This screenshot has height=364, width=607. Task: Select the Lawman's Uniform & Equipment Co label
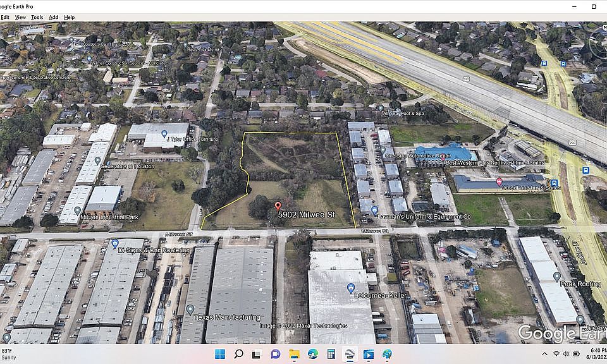424,217
